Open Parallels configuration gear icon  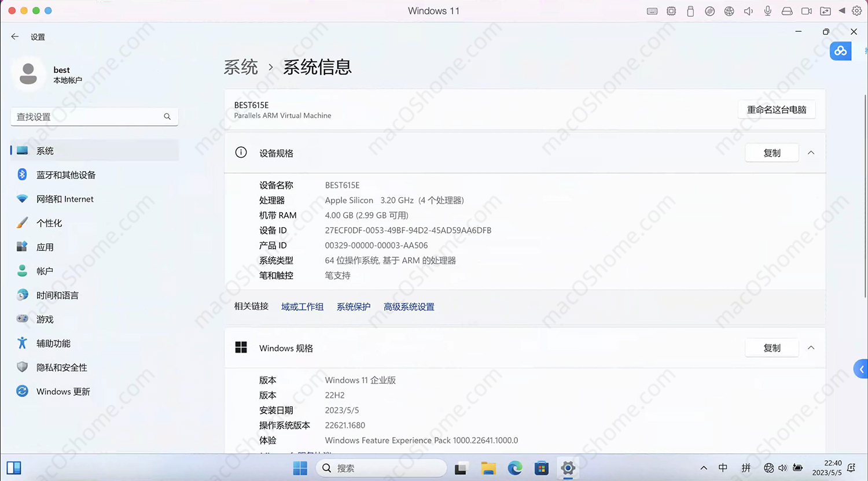[x=857, y=11]
